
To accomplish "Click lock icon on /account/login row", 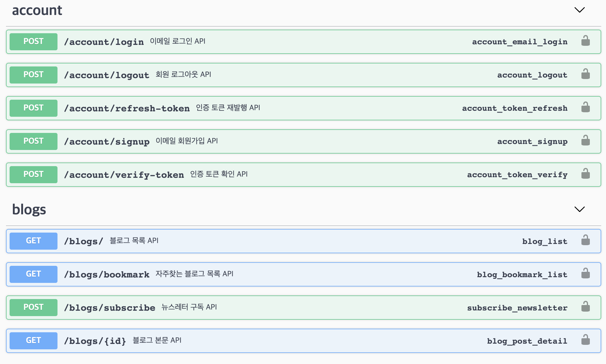I will (585, 41).
